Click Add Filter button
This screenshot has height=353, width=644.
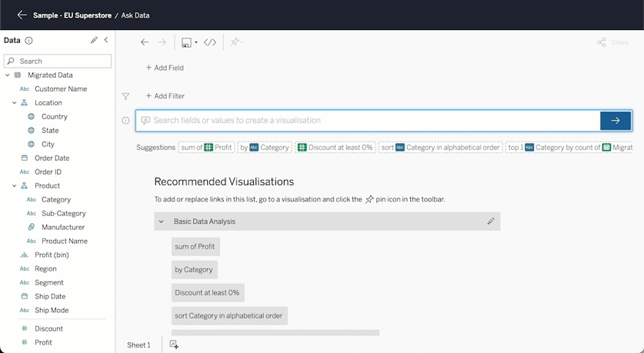(x=165, y=96)
